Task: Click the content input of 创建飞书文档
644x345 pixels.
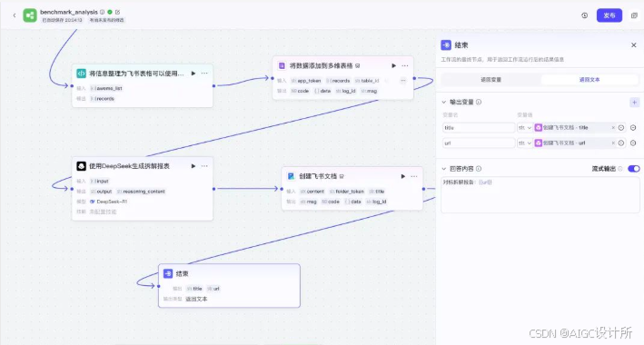Action: 312,192
